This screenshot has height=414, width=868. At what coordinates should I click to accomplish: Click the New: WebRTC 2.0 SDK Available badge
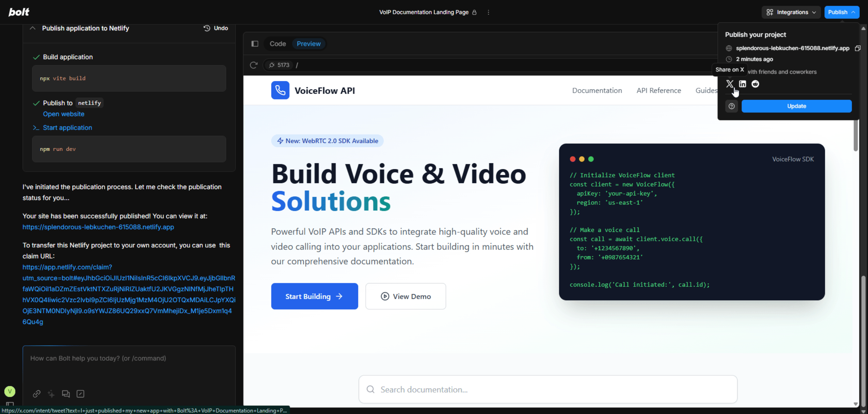pos(327,141)
